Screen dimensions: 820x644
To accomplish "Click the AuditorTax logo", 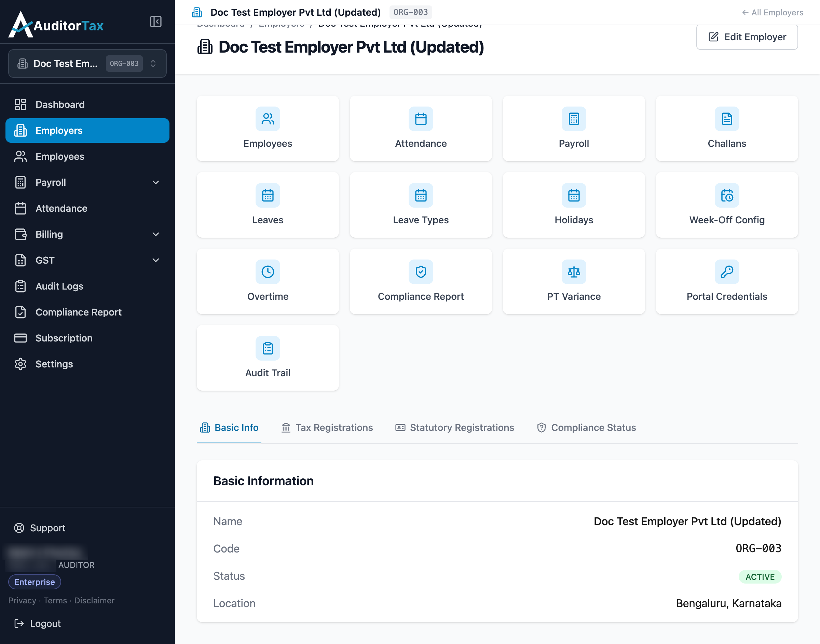I will click(56, 25).
